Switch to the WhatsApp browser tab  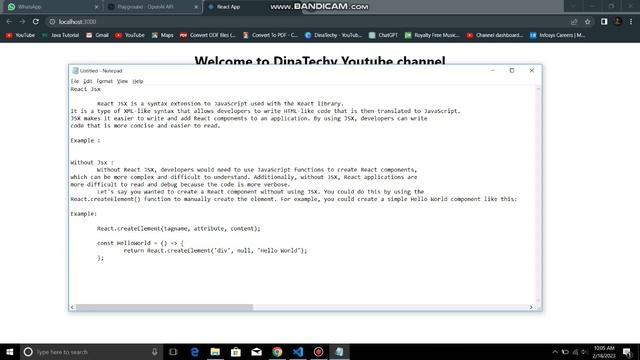53,7
